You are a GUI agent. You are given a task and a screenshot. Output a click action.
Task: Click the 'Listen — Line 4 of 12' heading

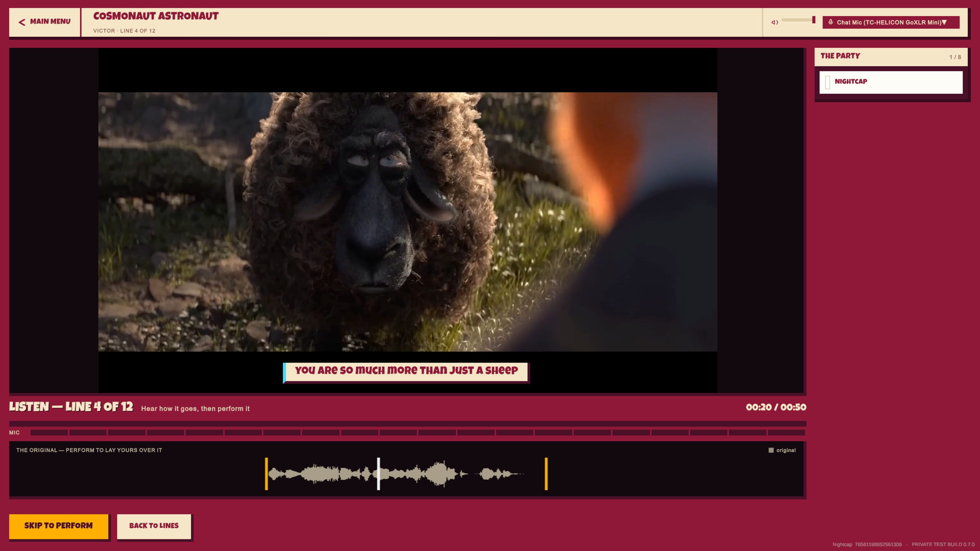pos(71,407)
